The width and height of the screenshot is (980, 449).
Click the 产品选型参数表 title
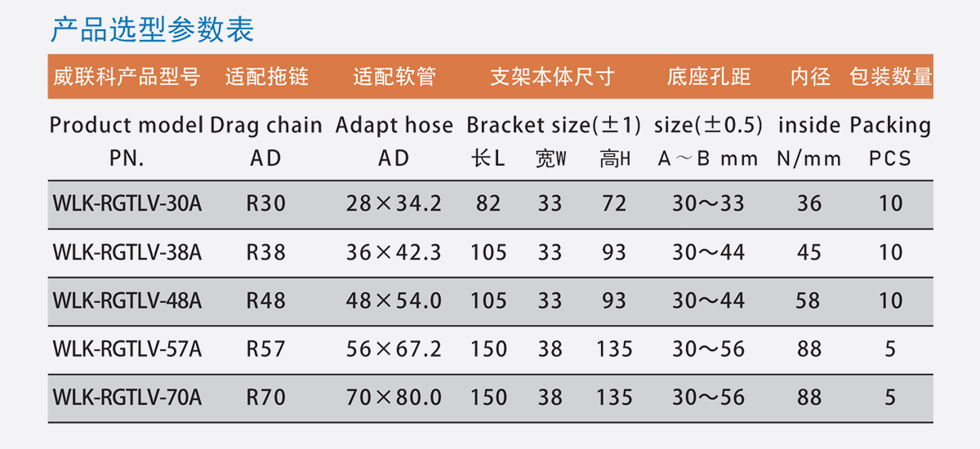click(x=153, y=29)
